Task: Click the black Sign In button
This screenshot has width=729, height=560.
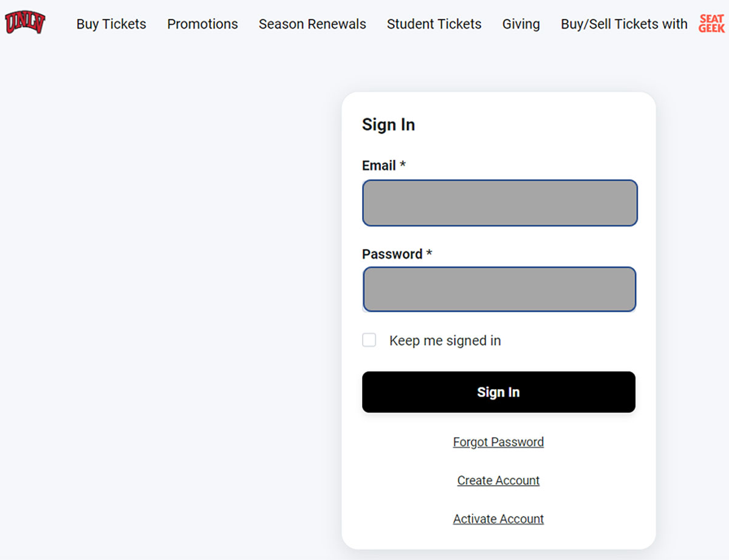Action: (499, 392)
